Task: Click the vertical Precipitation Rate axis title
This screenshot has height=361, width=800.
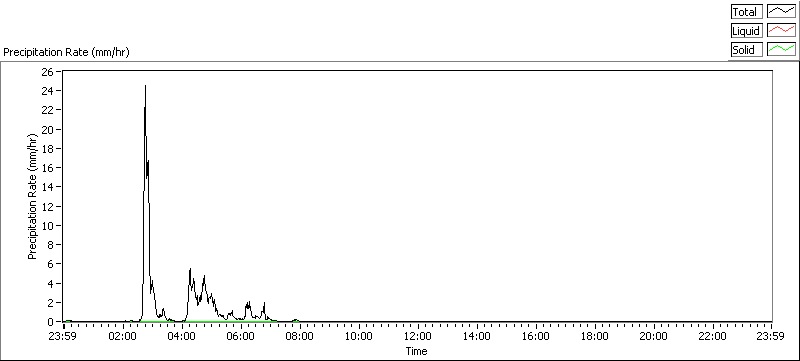Action: point(33,197)
